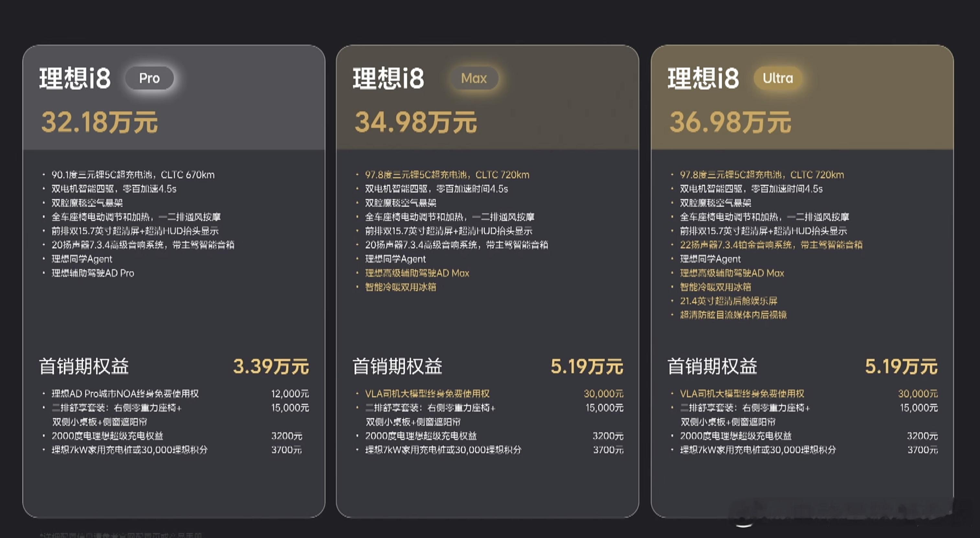Click Max card's 30,000元 value

click(x=604, y=393)
